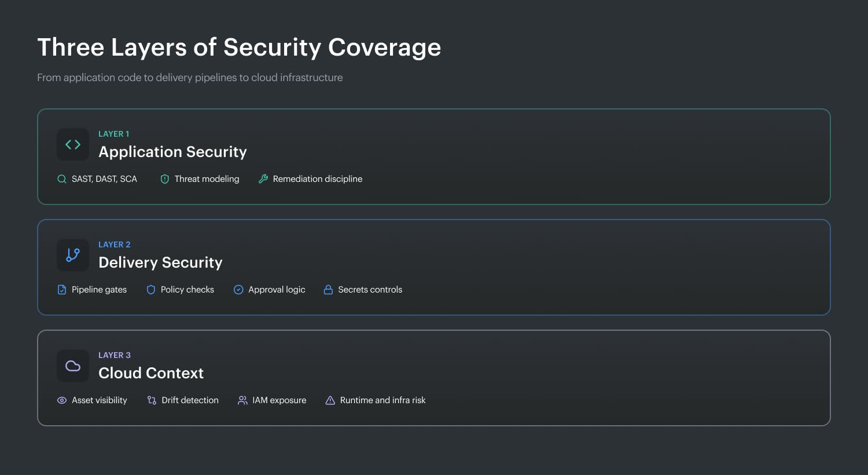Expand the Layer 1 Application Security card
Image resolution: width=868 pixels, height=475 pixels.
[433, 156]
